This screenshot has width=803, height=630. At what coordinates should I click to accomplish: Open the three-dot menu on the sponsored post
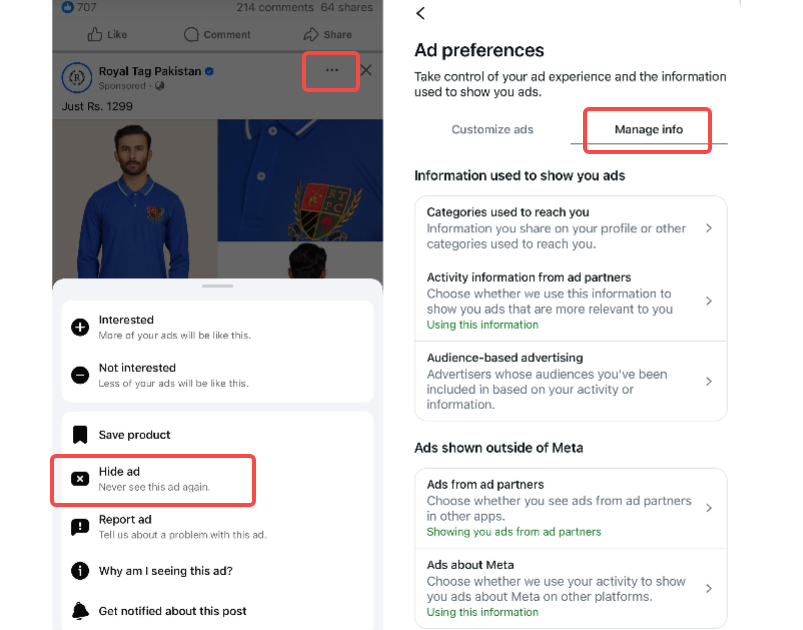(x=331, y=70)
